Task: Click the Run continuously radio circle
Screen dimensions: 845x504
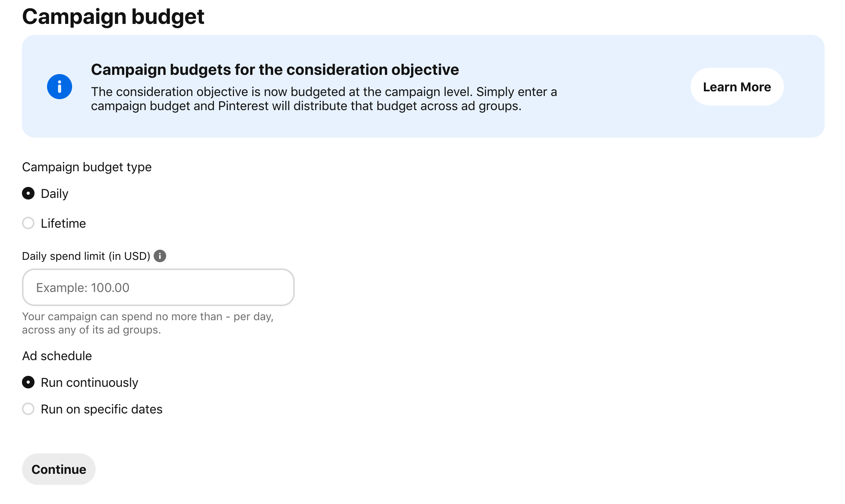Action: click(28, 382)
